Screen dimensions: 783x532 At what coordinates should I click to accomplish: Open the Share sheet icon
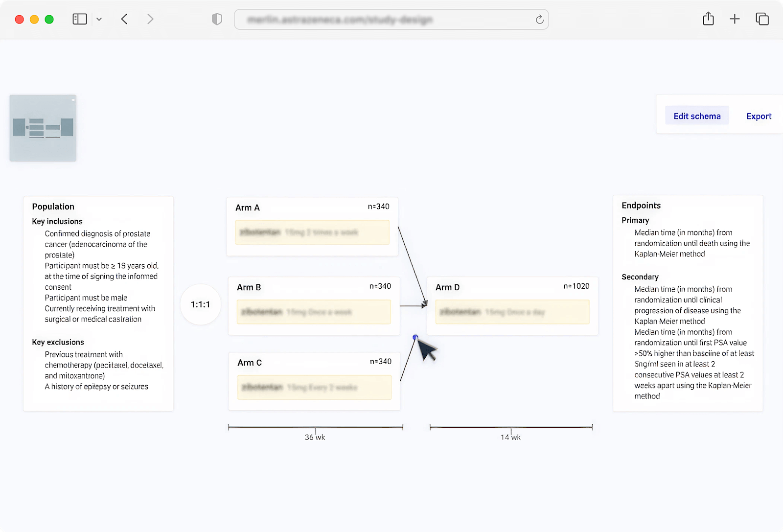point(708,19)
